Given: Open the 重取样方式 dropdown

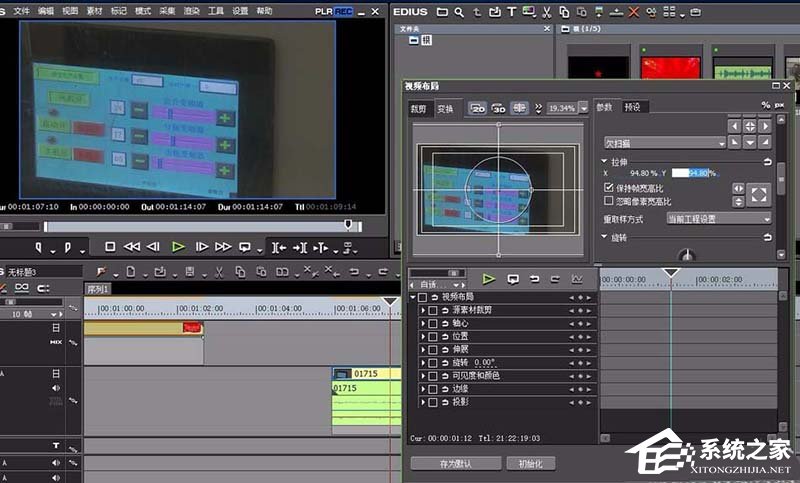Looking at the screenshot, I should point(719,218).
